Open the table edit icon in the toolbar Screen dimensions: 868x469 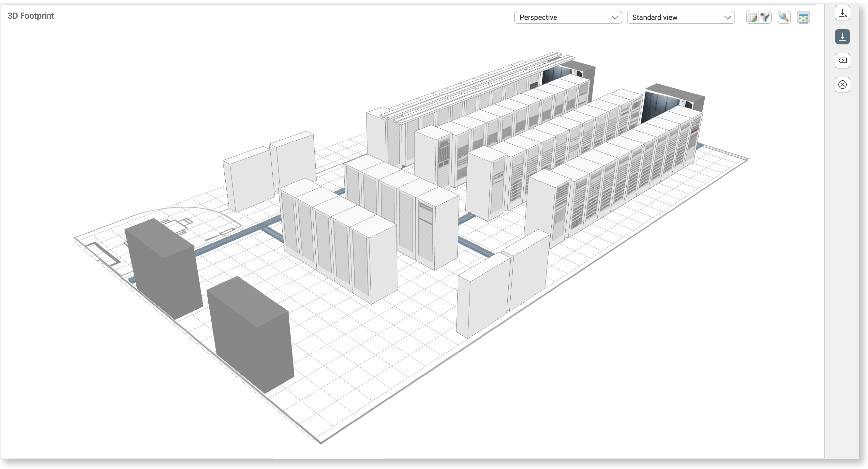coord(752,17)
